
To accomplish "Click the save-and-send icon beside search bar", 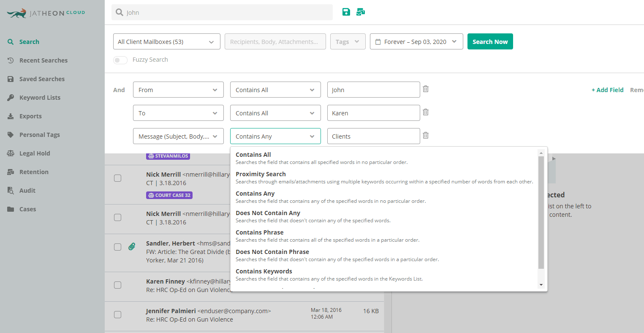I will click(x=361, y=12).
